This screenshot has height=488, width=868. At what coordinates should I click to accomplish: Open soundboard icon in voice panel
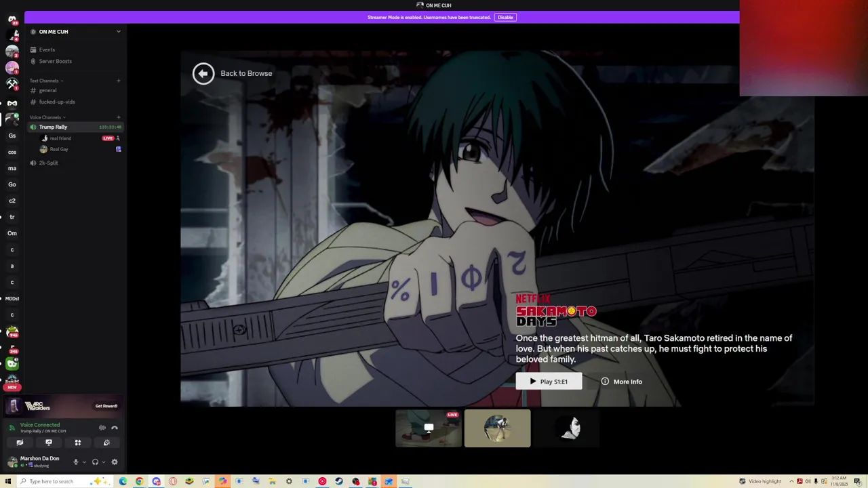coord(106,443)
